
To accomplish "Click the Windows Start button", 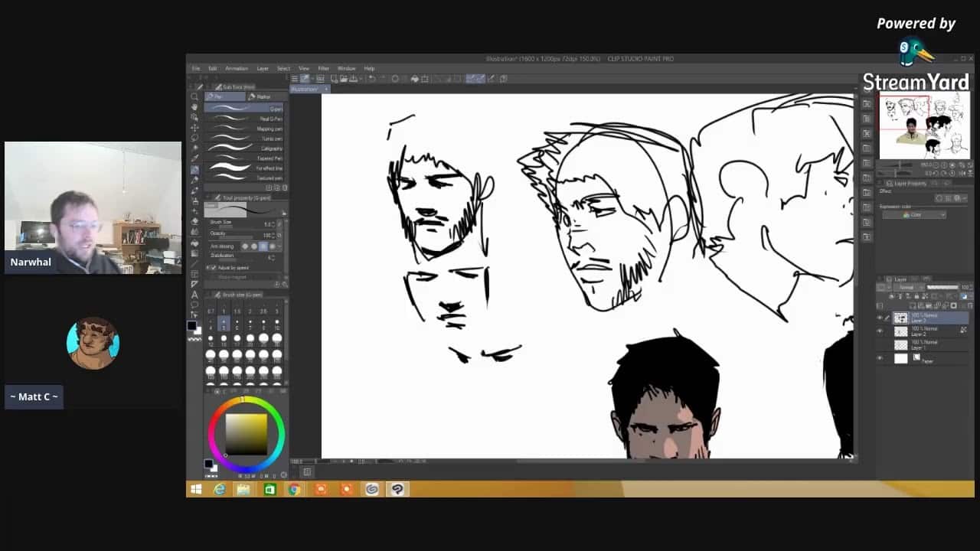I will point(196,489).
